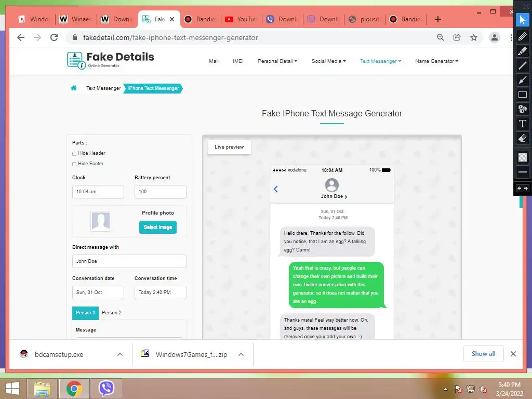The width and height of the screenshot is (532, 399).
Task: Reload the page with refresh icon
Action: (x=54, y=37)
